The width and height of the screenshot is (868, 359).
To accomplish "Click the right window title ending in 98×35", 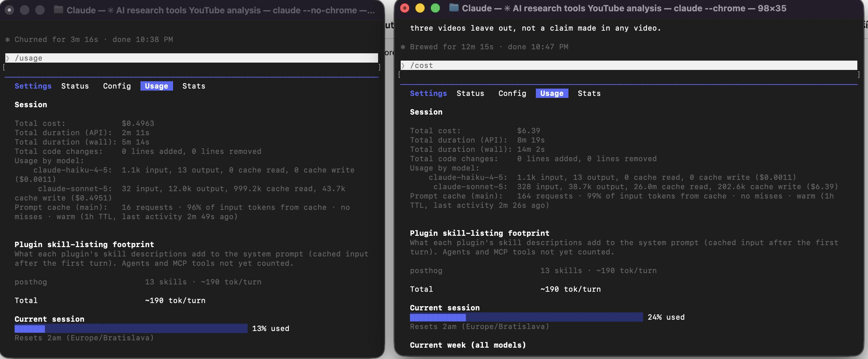I will click(624, 8).
